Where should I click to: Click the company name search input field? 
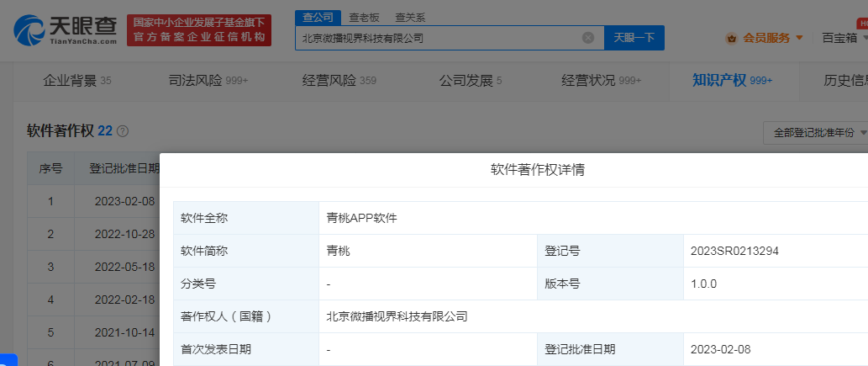(x=437, y=38)
